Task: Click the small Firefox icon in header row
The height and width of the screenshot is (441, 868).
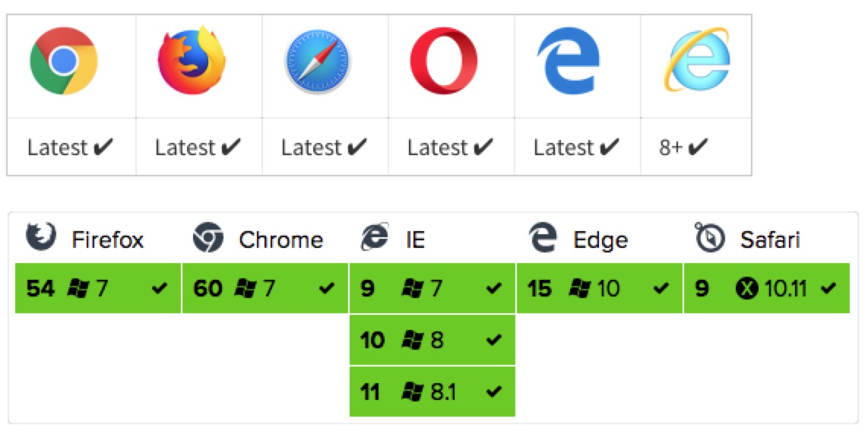Action: 41,238
